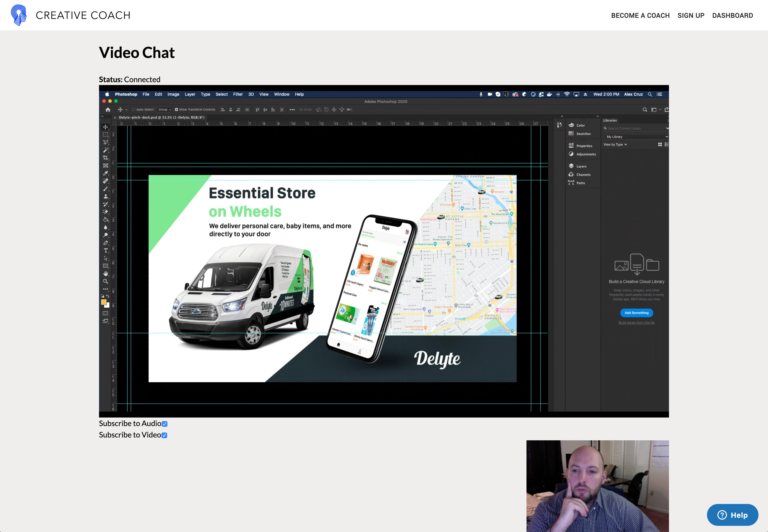Click the white background color swatch
768x532 pixels.
(x=107, y=305)
